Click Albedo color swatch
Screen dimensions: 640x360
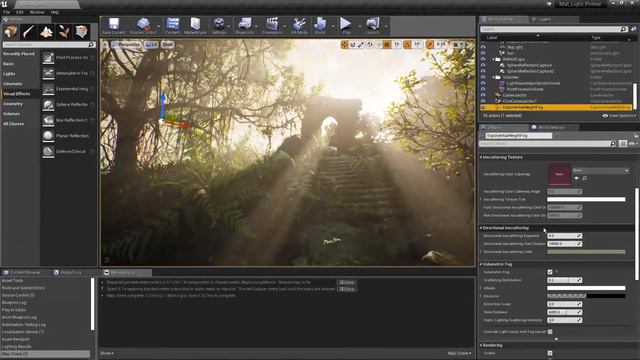pyautogui.click(x=586, y=288)
